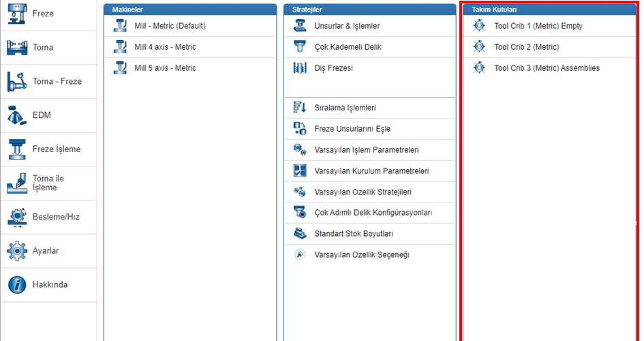Click the EDM sidebar icon
Screen dimensions: 644x341
click(17, 115)
